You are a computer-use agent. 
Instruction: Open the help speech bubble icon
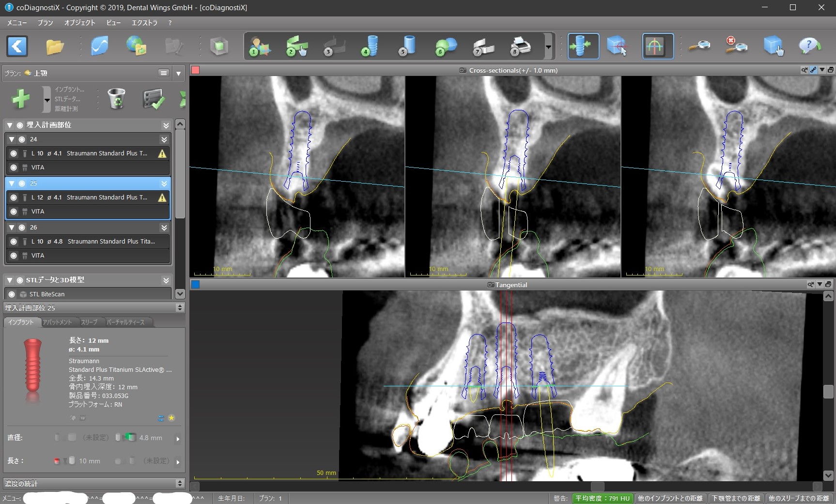coord(809,46)
